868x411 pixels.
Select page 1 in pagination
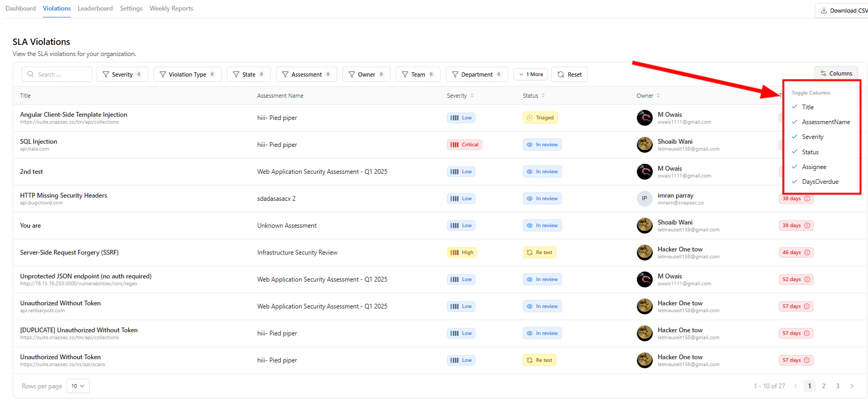click(810, 386)
